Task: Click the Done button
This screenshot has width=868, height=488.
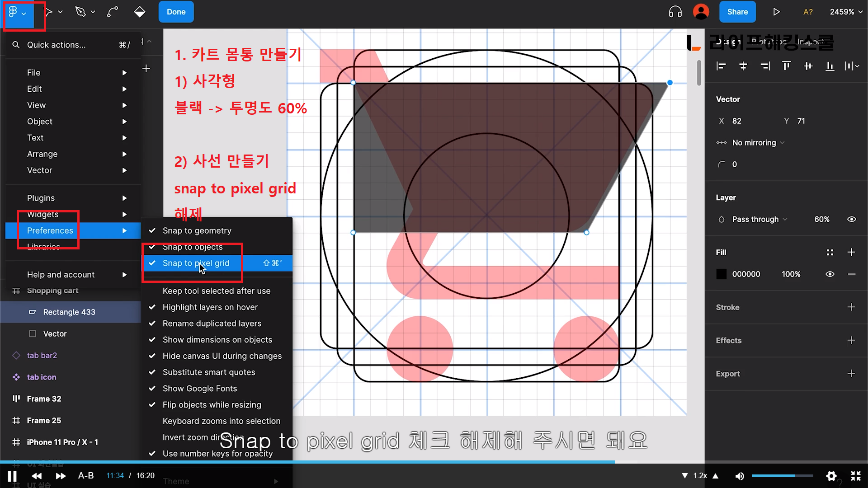Action: coord(176,12)
